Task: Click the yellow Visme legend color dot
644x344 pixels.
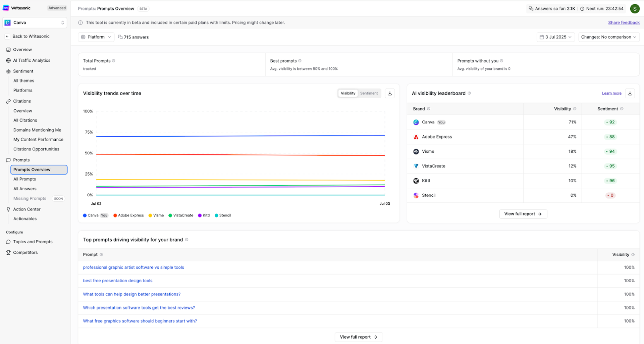Action: (150, 215)
